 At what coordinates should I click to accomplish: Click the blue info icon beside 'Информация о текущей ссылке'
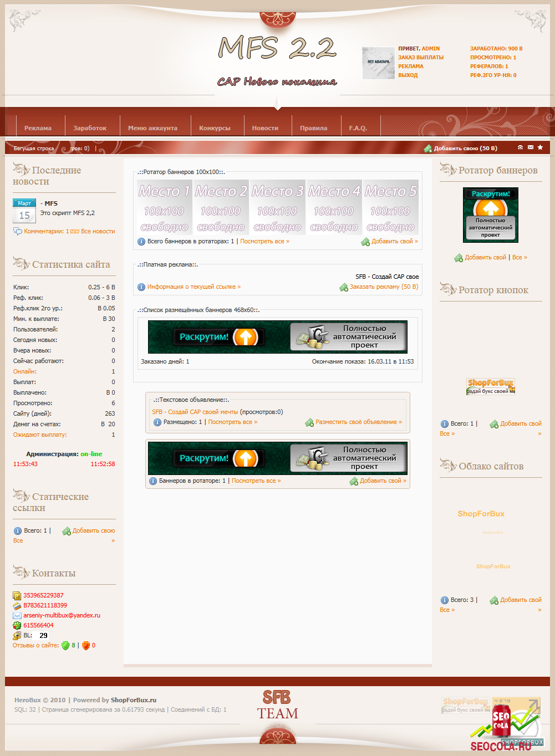[141, 287]
